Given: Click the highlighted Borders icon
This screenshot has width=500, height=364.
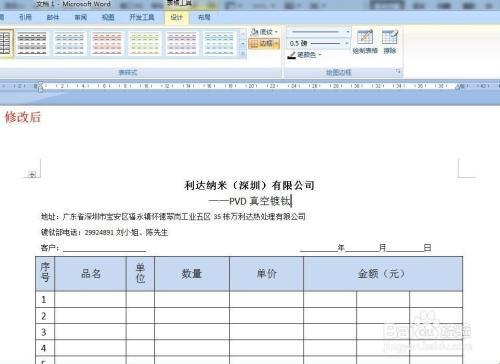Looking at the screenshot, I should coord(254,44).
